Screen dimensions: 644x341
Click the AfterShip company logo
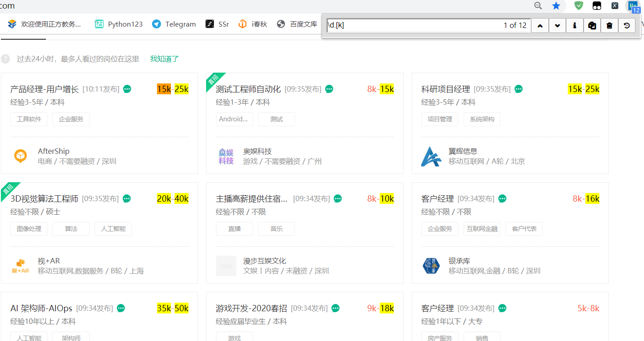point(20,156)
